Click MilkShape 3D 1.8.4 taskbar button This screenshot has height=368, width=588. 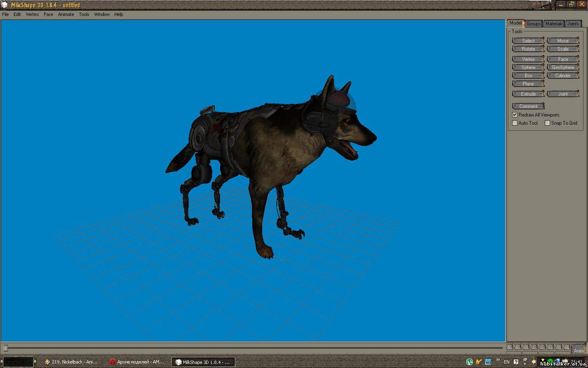pos(203,362)
